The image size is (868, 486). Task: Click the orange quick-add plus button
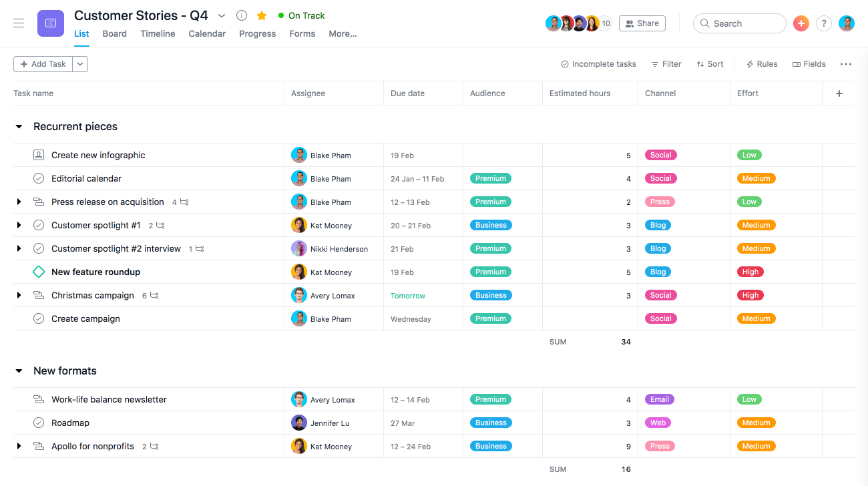(x=801, y=23)
